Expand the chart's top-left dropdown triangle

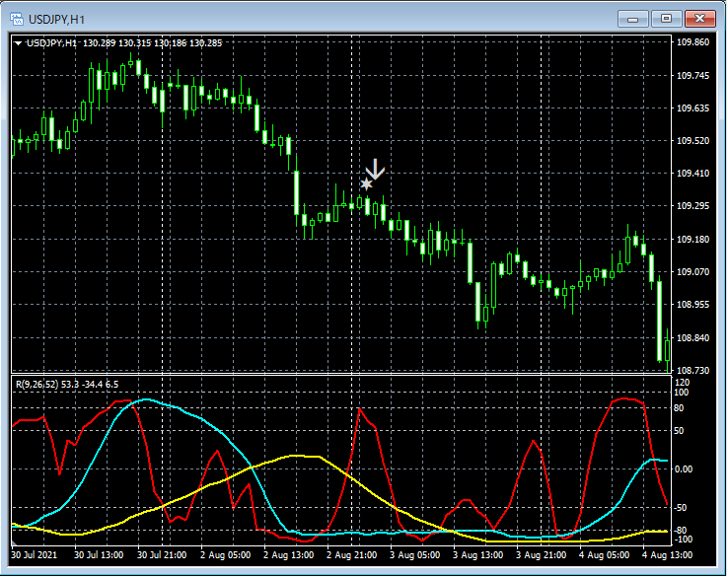[18, 43]
